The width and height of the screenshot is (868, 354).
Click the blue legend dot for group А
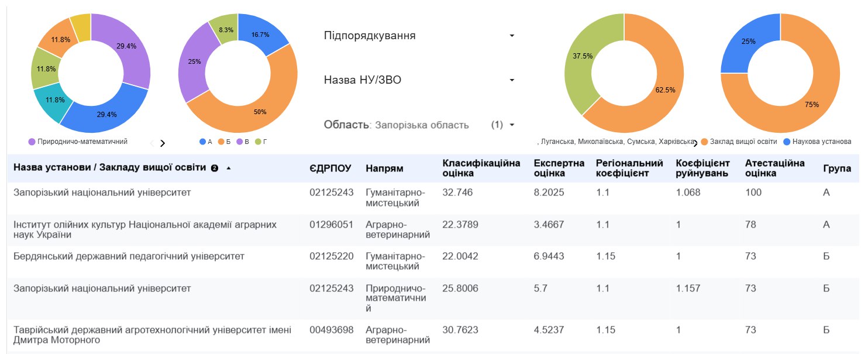202,142
